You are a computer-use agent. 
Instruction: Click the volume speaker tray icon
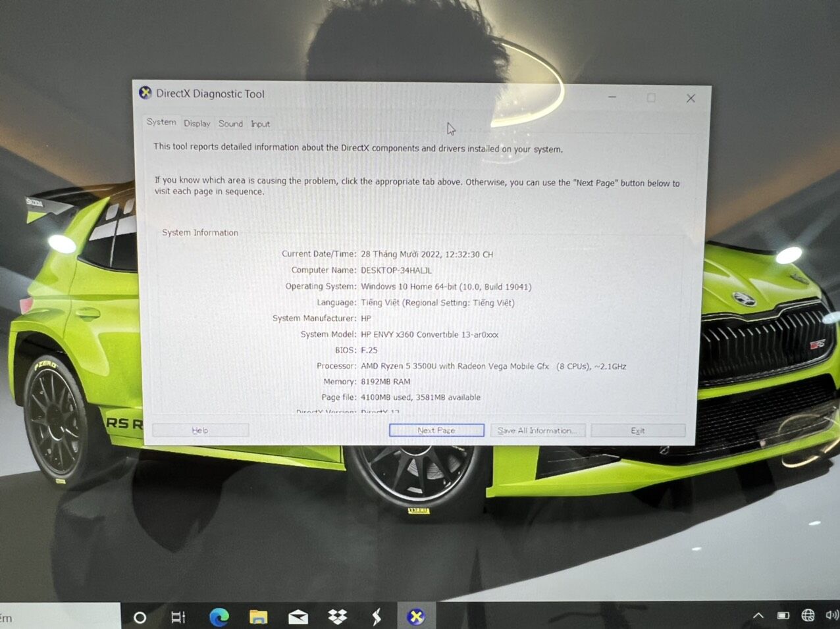(x=832, y=616)
